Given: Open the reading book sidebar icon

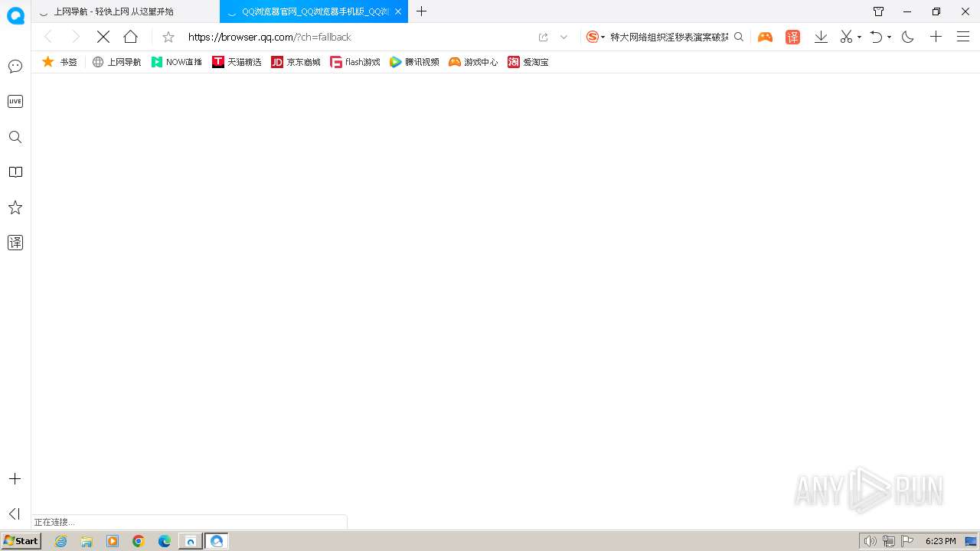Looking at the screenshot, I should 15,172.
